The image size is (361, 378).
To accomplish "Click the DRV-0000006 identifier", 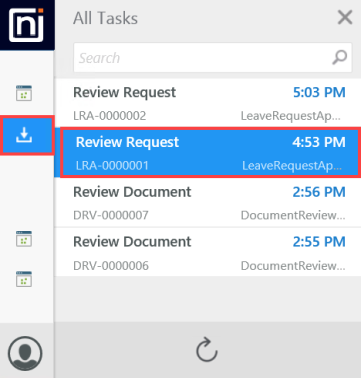I will click(111, 265).
